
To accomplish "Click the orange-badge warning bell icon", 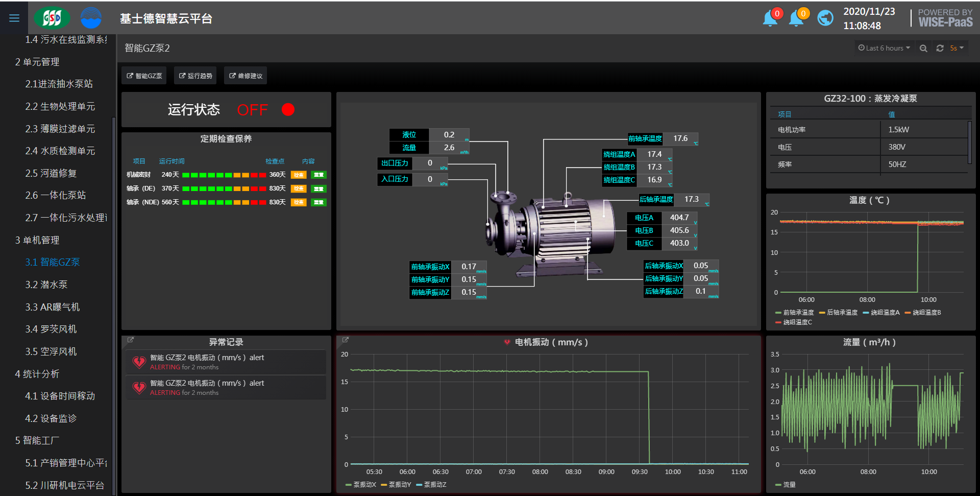I will point(796,18).
